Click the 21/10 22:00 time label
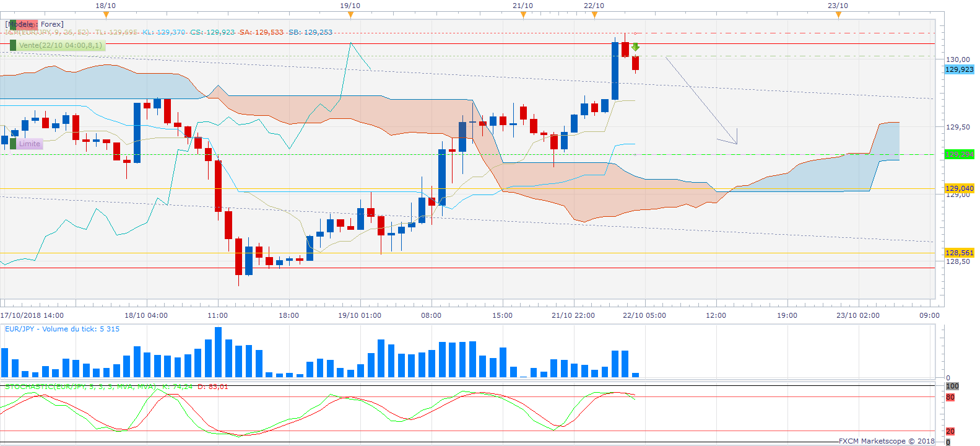Screen dimensions: 980x446 573,315
